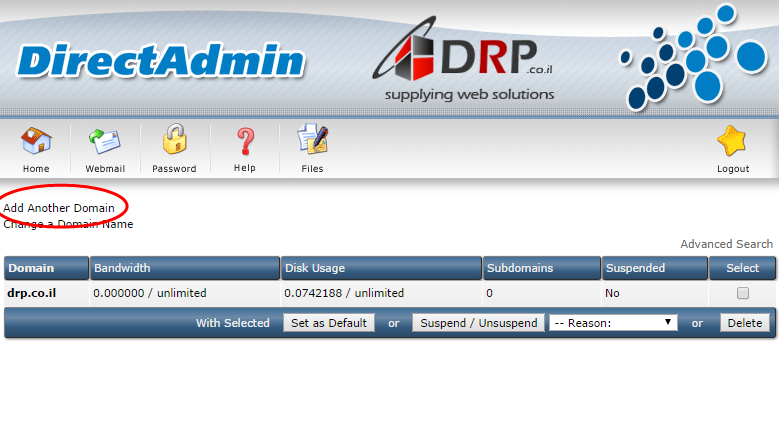The image size is (779, 422).
Task: Sort by the Domain column header
Action: [31, 268]
